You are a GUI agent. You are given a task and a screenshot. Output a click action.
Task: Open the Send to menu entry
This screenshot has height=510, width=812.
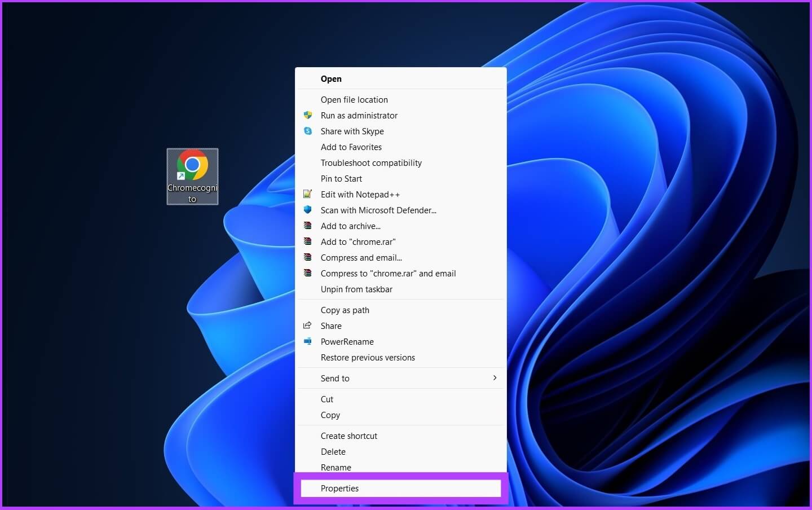coord(401,379)
